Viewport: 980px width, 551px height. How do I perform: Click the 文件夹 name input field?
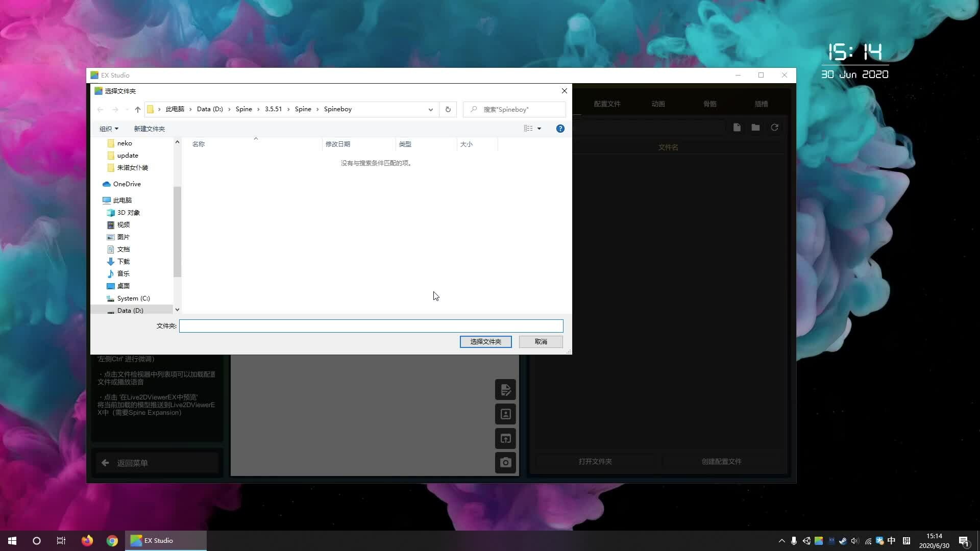(x=371, y=326)
